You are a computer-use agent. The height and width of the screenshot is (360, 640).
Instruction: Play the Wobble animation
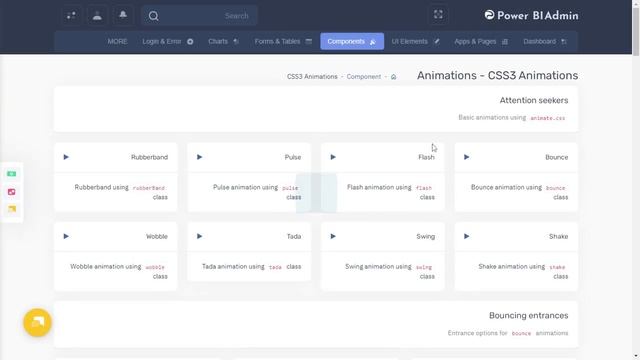(x=66, y=236)
